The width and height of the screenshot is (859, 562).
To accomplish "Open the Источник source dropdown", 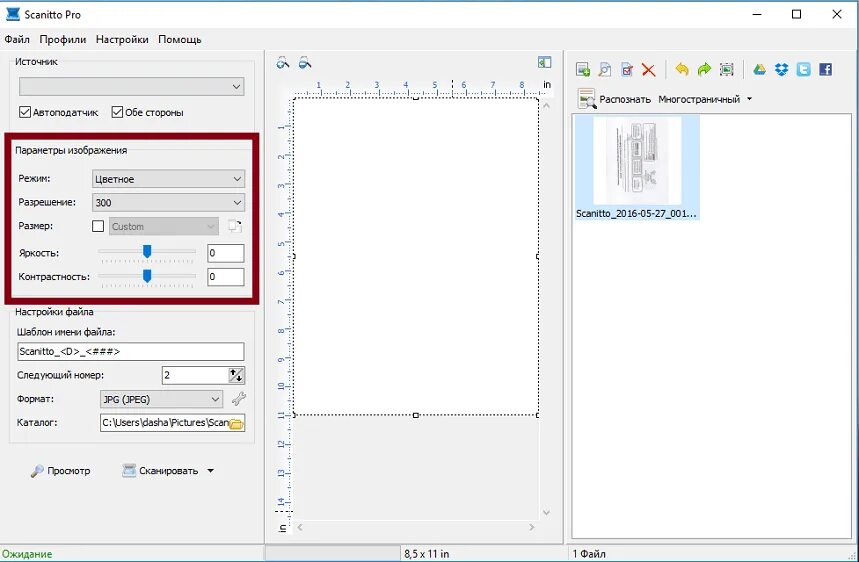I will [131, 87].
